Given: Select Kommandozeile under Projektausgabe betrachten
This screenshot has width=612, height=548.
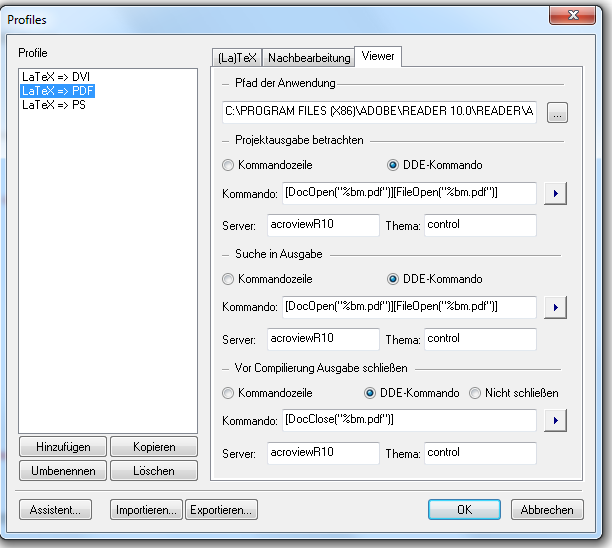Looking at the screenshot, I should (229, 165).
